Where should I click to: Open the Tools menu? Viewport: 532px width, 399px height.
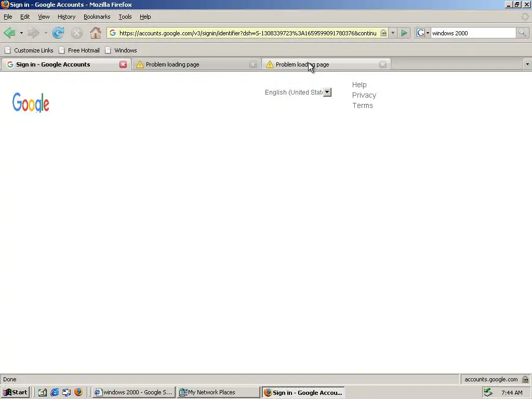pyautogui.click(x=125, y=17)
